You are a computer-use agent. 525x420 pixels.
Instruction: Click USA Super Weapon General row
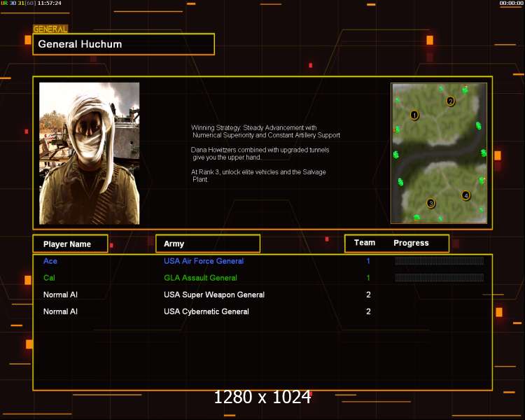click(214, 295)
